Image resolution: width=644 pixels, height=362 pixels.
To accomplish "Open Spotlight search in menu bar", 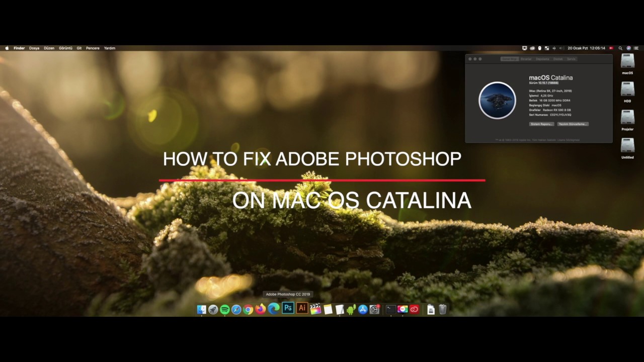I will click(620, 48).
